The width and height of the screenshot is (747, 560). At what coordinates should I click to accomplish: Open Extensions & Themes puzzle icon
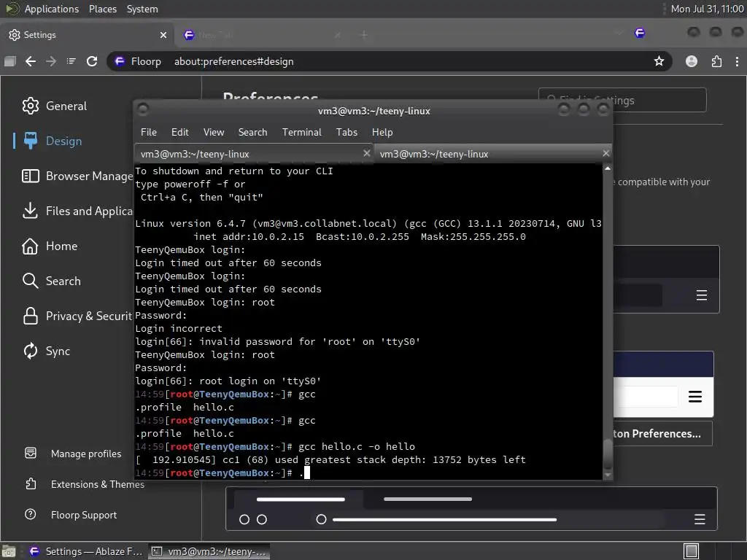point(31,484)
